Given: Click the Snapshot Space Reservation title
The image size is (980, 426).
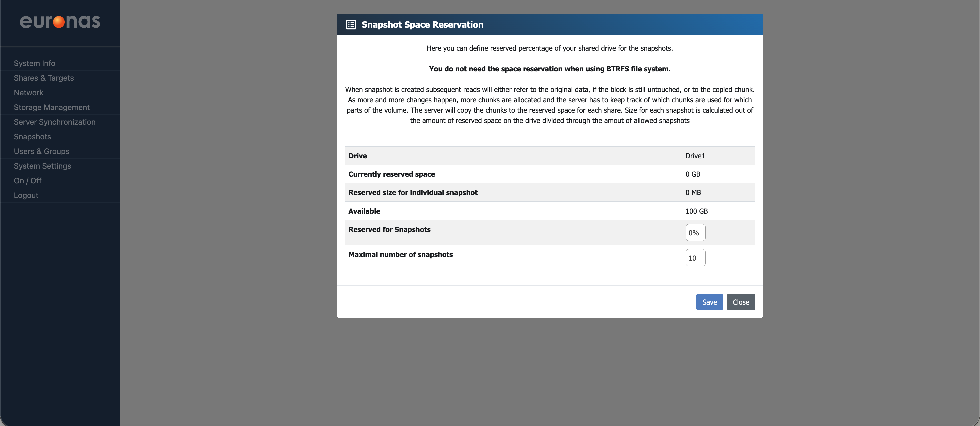Looking at the screenshot, I should [422, 25].
